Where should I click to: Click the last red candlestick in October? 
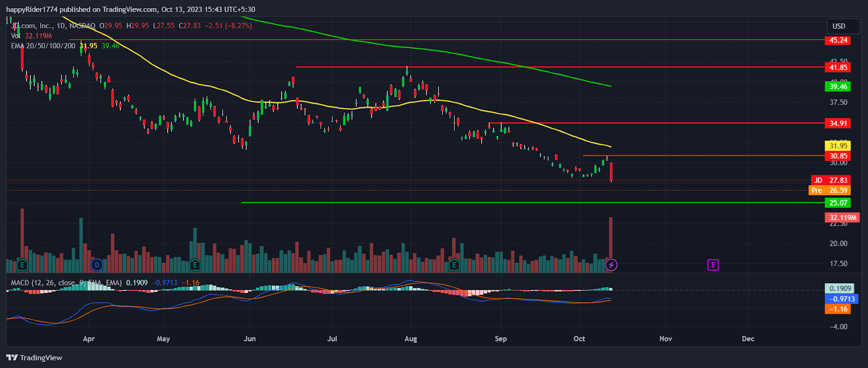point(611,172)
